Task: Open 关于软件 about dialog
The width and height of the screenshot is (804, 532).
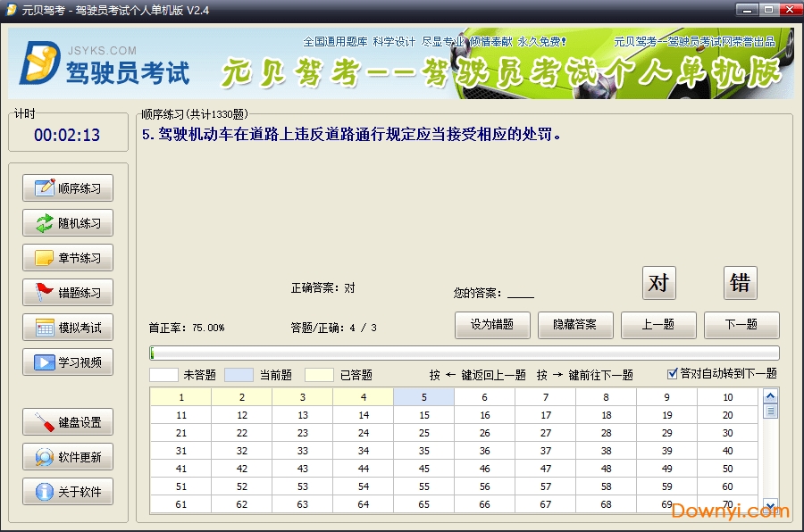Action: (x=67, y=491)
